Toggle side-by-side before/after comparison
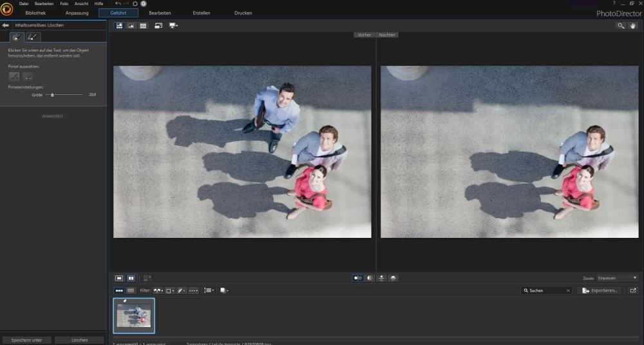644x345 pixels. (x=357, y=278)
